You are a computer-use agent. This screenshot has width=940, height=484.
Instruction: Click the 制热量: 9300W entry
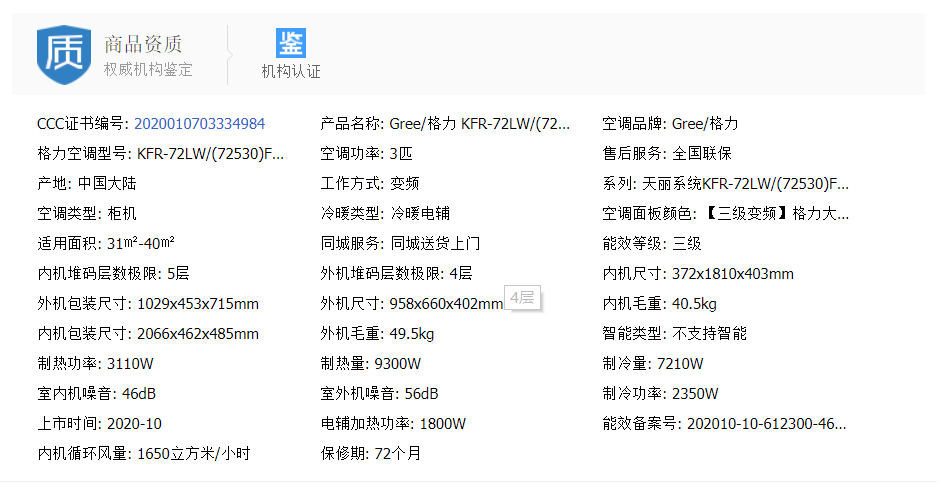click(371, 363)
